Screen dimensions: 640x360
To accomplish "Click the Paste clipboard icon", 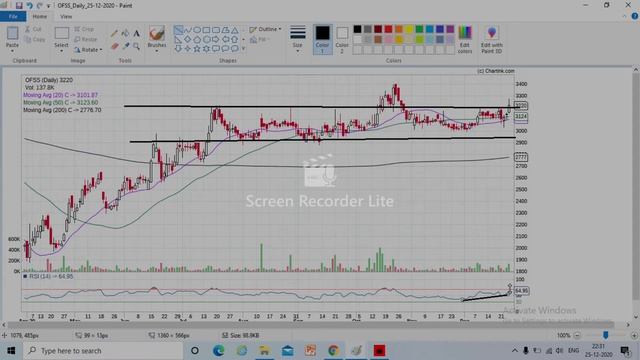I will 12,33.
